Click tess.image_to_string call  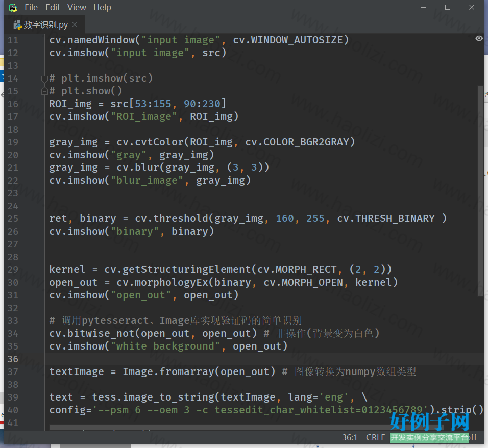point(153,397)
